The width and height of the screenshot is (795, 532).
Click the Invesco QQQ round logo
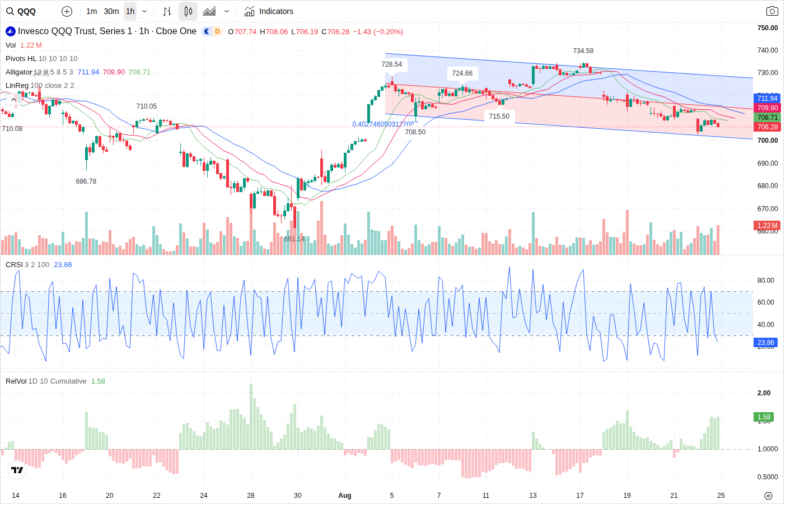point(11,31)
